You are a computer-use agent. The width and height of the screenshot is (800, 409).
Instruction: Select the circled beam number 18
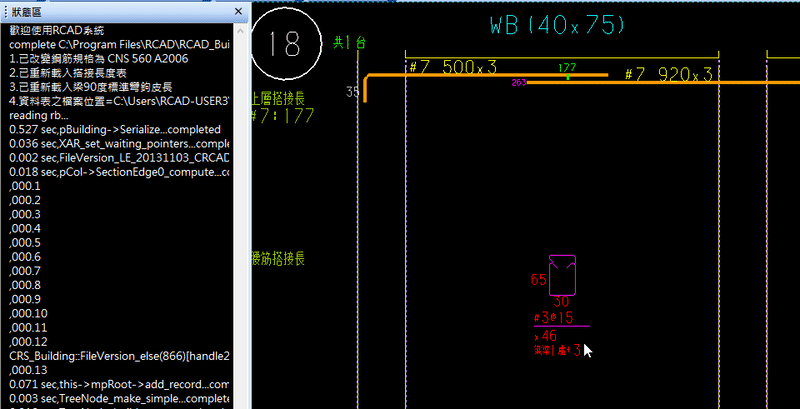(x=285, y=45)
